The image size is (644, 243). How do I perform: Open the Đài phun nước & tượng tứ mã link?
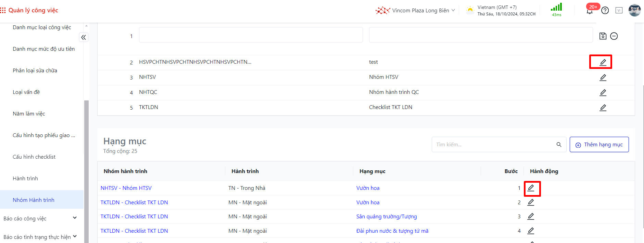(392, 231)
